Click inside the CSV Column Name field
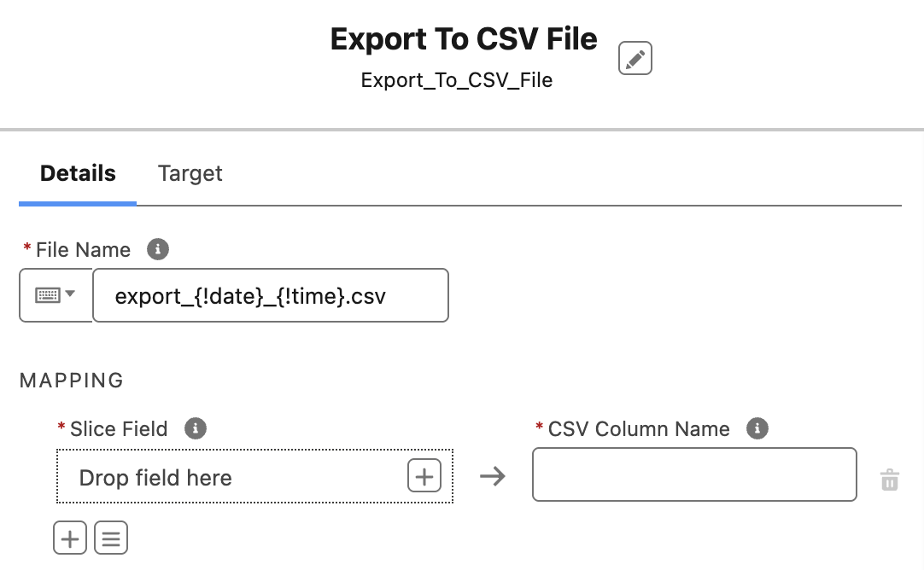924x570 pixels. [694, 474]
